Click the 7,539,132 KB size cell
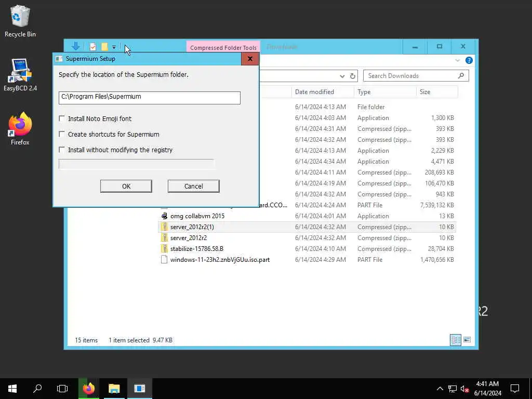The image size is (532, 399). 437,205
